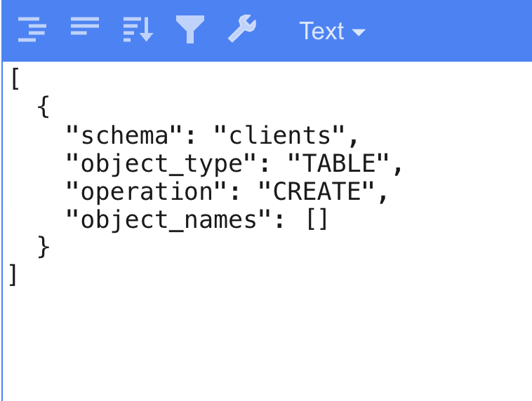Click the "object_type": "TABLE" line
The height and width of the screenshot is (401, 532).
(234, 164)
